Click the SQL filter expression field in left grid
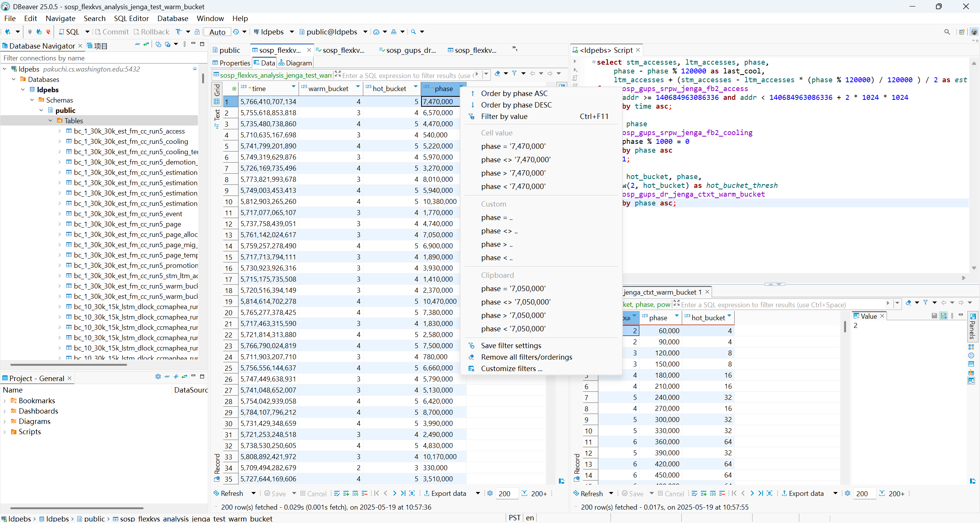 408,75
